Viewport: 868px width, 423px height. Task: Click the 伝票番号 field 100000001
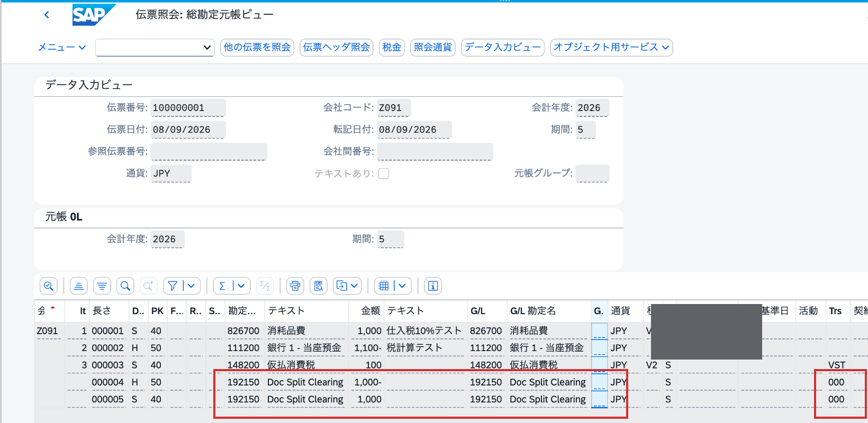(188, 108)
